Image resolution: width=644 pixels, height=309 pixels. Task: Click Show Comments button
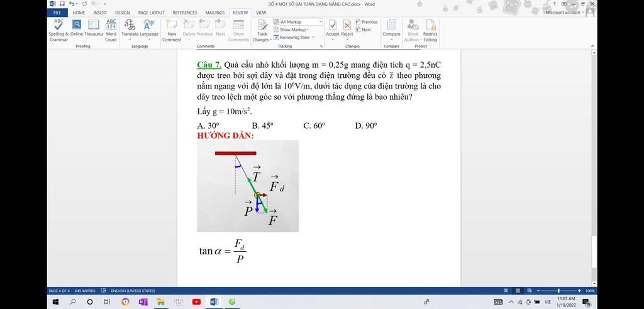pos(238,30)
